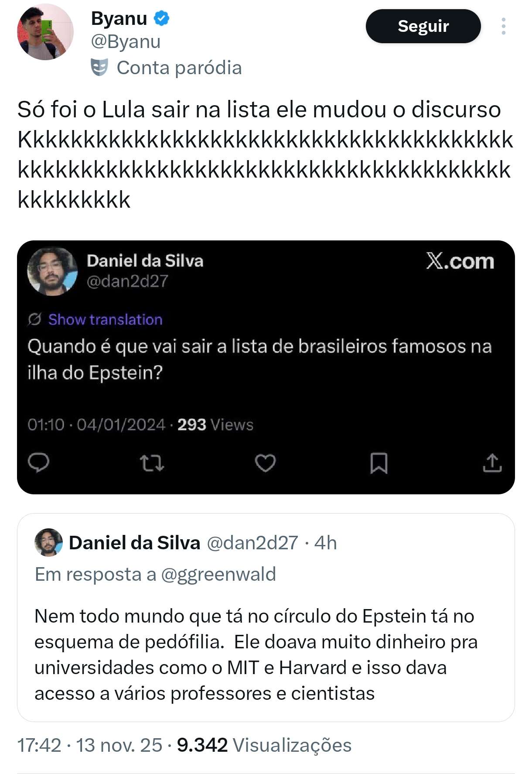Click the bookmark icon
Image resolution: width=532 pixels, height=774 pixels.
coord(379,463)
